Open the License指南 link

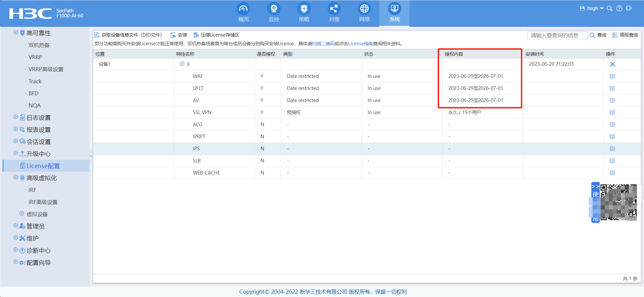pos(360,44)
